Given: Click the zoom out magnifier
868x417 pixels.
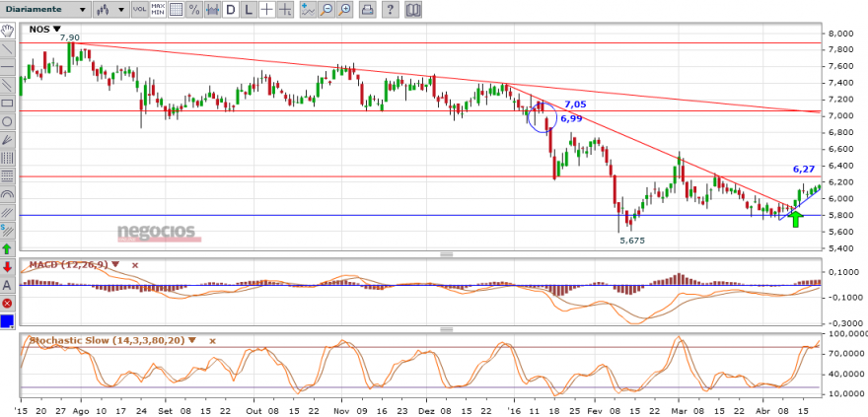Looking at the screenshot, I should 326,10.
